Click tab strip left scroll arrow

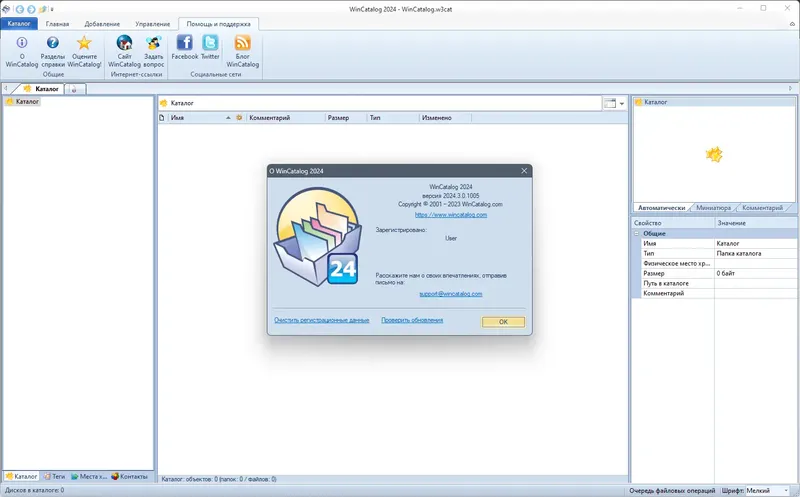pos(5,88)
